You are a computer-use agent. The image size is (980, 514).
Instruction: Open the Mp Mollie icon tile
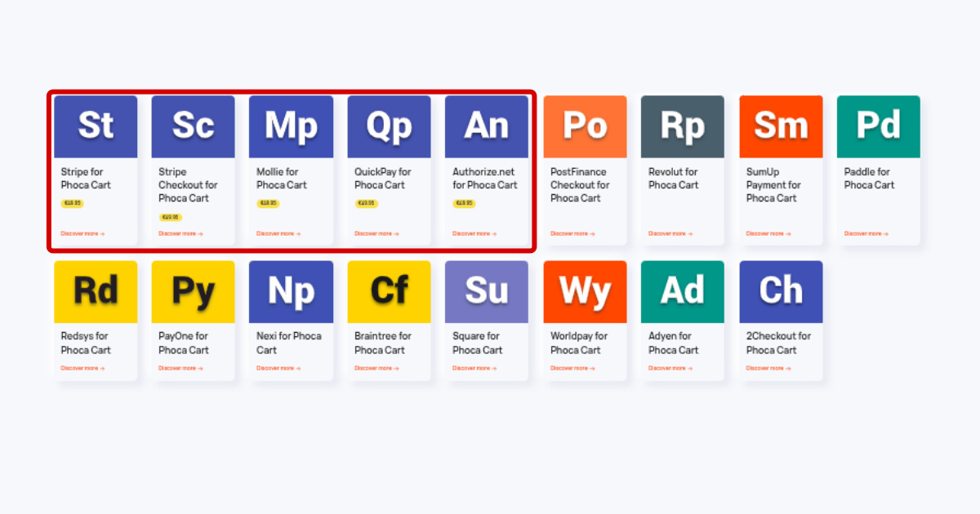(292, 126)
